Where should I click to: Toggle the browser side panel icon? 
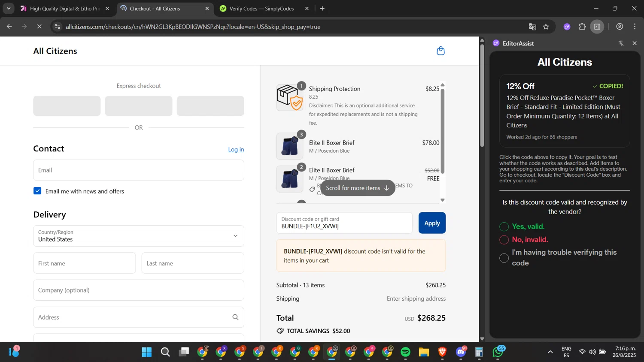point(597,27)
